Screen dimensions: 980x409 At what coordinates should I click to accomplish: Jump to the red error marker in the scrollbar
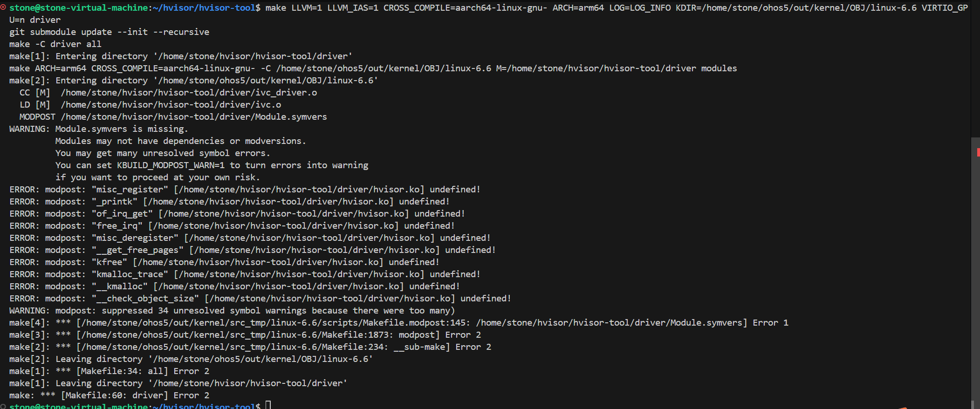coord(978,152)
